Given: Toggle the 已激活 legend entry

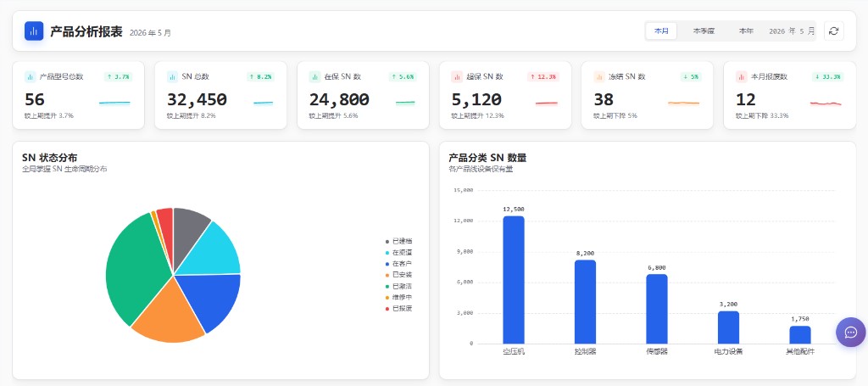Looking at the screenshot, I should [398, 286].
